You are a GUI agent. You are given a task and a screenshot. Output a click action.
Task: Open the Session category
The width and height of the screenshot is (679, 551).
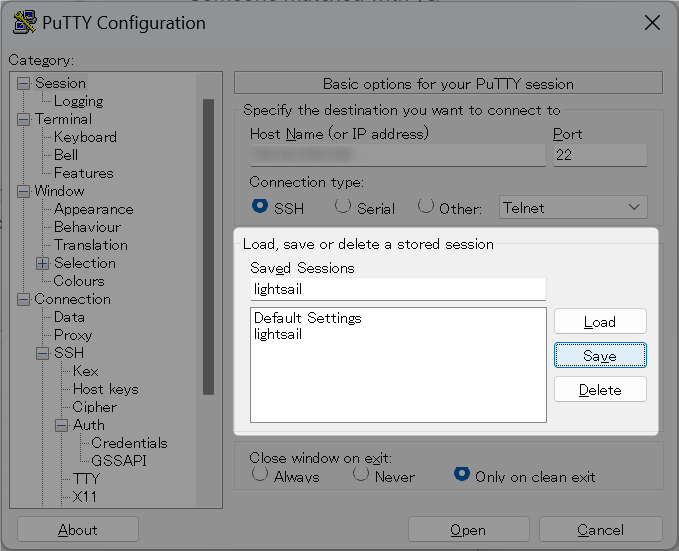[x=60, y=83]
